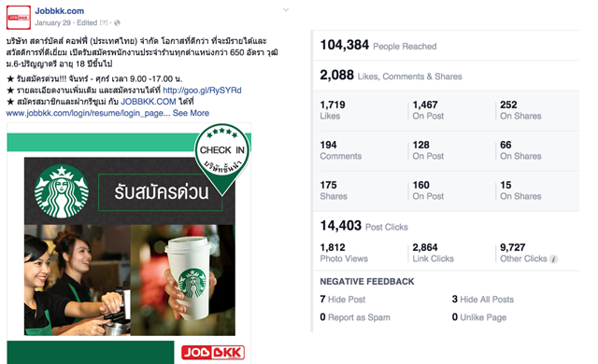Image resolution: width=598 pixels, height=364 pixels.
Task: Open the post options dropdown chevron
Action: (286, 10)
